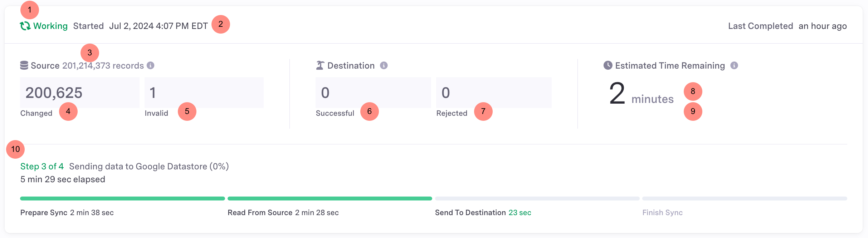Click the Rejected count box
The width and height of the screenshot is (868, 238).
tap(493, 93)
